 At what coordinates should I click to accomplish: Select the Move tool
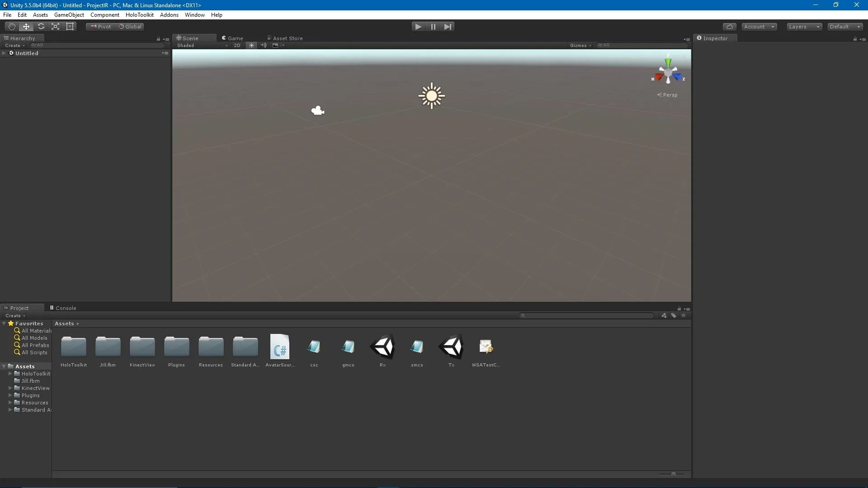(26, 27)
